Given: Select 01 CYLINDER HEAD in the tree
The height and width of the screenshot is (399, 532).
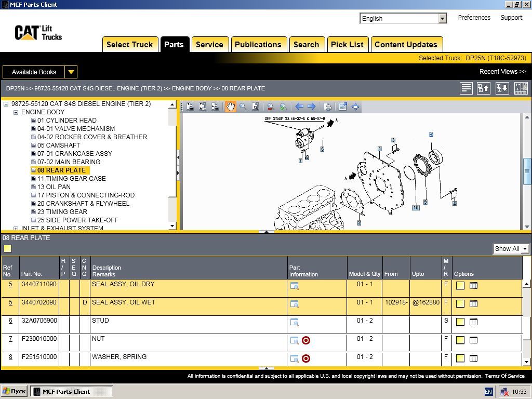Looking at the screenshot, I should pos(67,121).
